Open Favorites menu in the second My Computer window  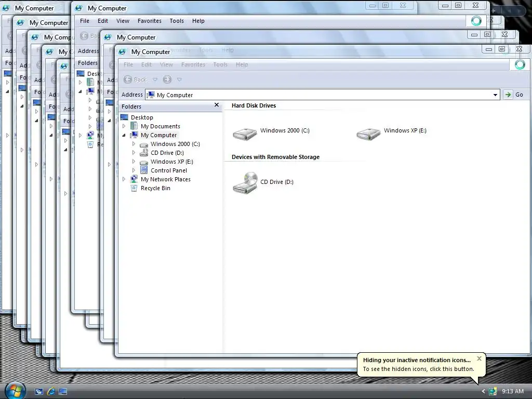coord(150,21)
